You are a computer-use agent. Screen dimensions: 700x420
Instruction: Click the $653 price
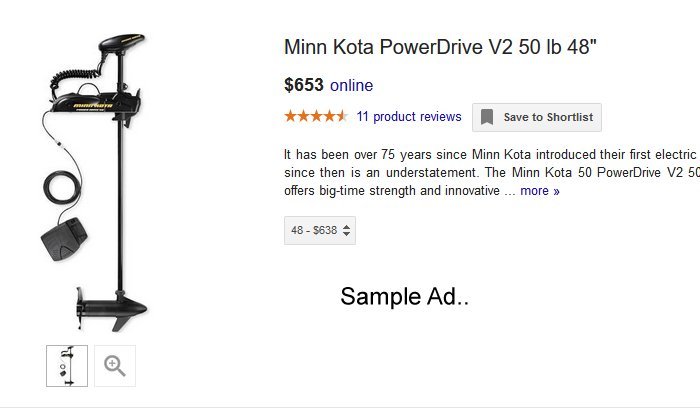click(x=303, y=85)
